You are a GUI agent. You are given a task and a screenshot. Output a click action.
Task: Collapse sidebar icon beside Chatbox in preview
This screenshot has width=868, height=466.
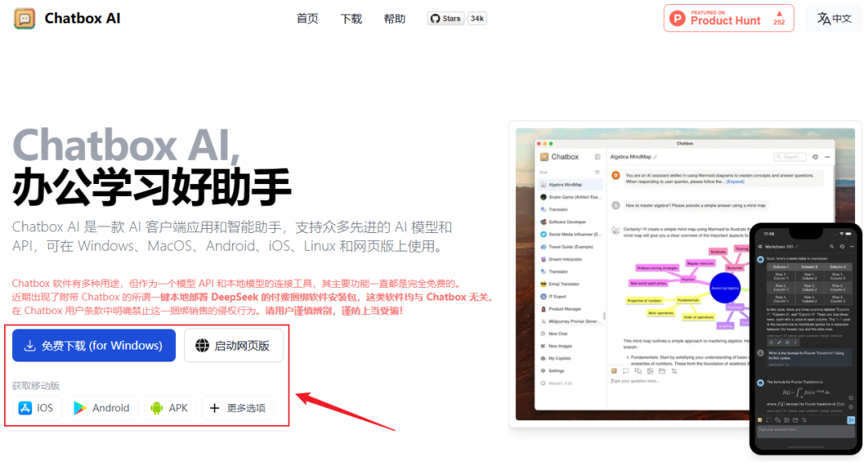coord(597,157)
